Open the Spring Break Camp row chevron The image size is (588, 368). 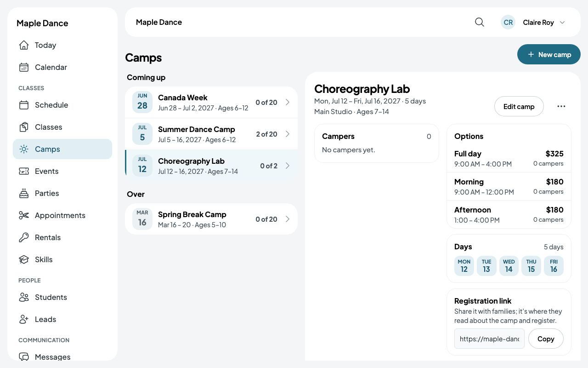tap(288, 219)
